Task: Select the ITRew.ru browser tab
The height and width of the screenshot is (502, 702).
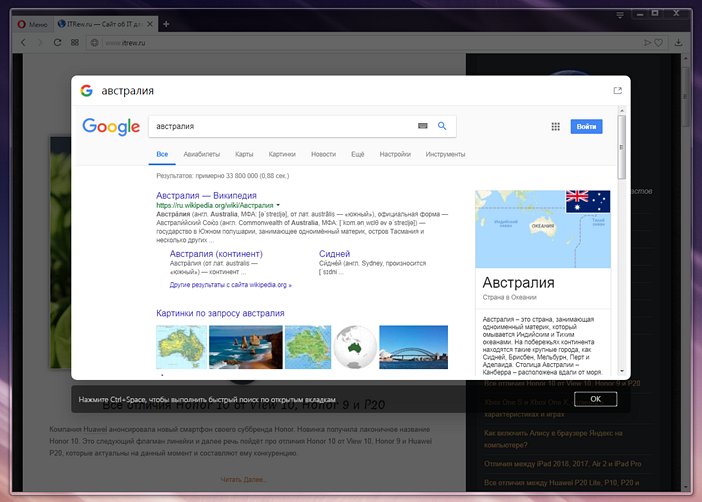Action: (x=105, y=24)
